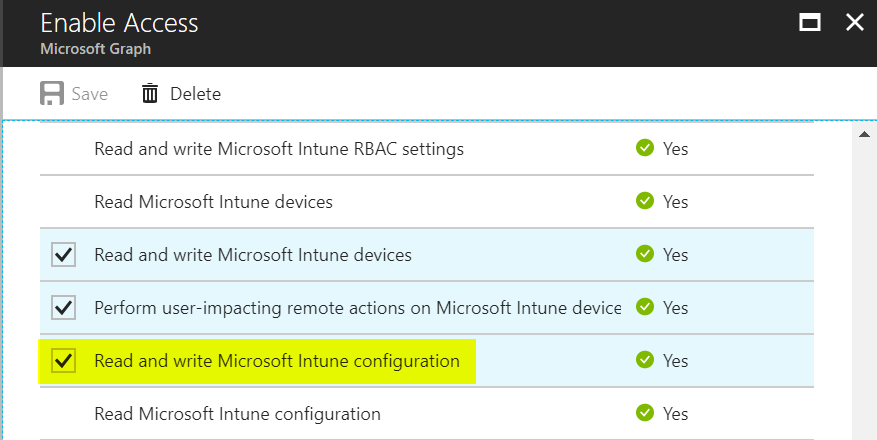877x440 pixels.
Task: Click the Save floppy disk icon
Action: [x=51, y=94]
